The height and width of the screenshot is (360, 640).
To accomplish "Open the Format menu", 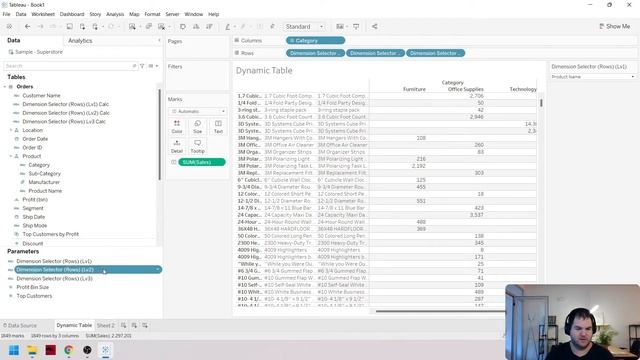I will [x=152, y=14].
